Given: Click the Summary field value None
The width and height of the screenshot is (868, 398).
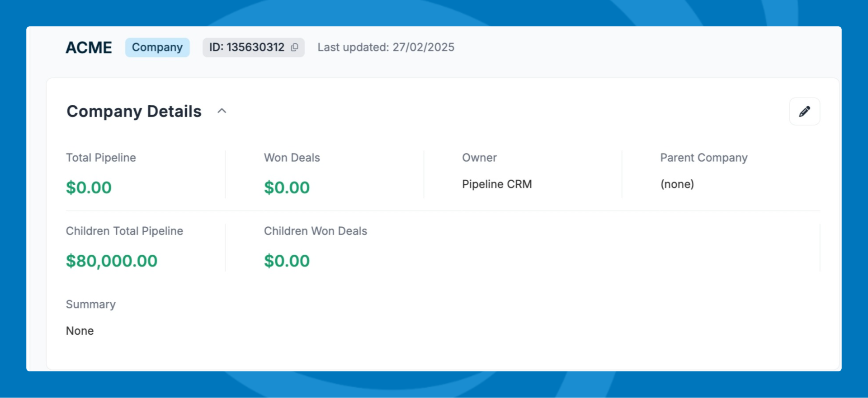Looking at the screenshot, I should tap(80, 331).
